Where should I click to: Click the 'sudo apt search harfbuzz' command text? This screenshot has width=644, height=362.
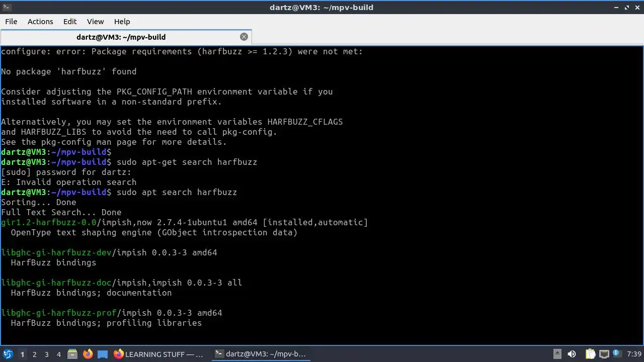pyautogui.click(x=177, y=192)
